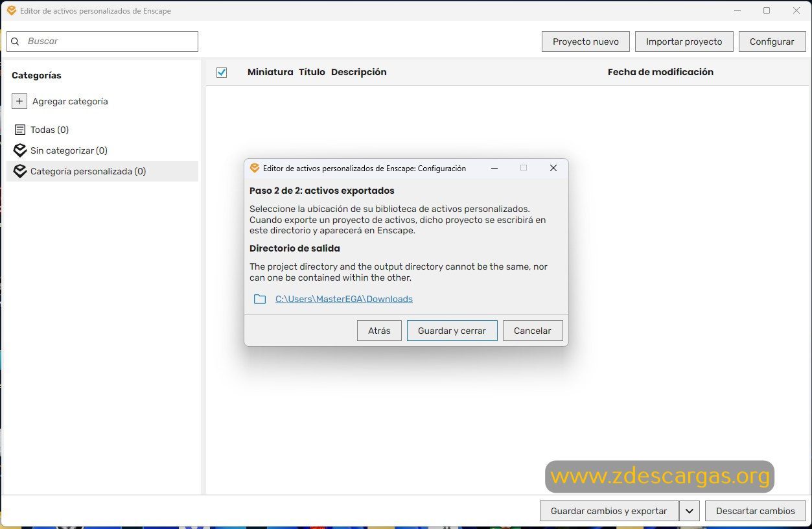The height and width of the screenshot is (529, 812).
Task: Click Guardar cambios y exportar
Action: click(x=609, y=511)
